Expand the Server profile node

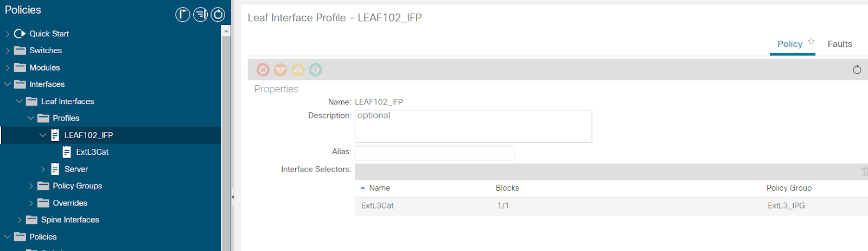[x=43, y=169]
